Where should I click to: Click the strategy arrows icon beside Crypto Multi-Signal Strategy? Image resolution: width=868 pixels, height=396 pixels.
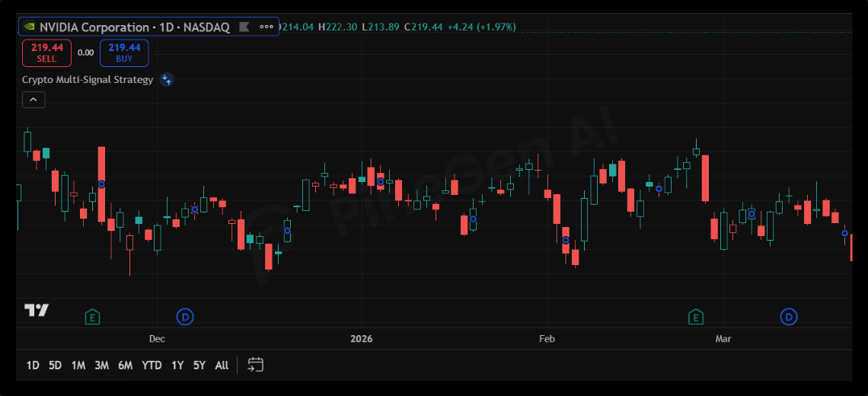(167, 80)
